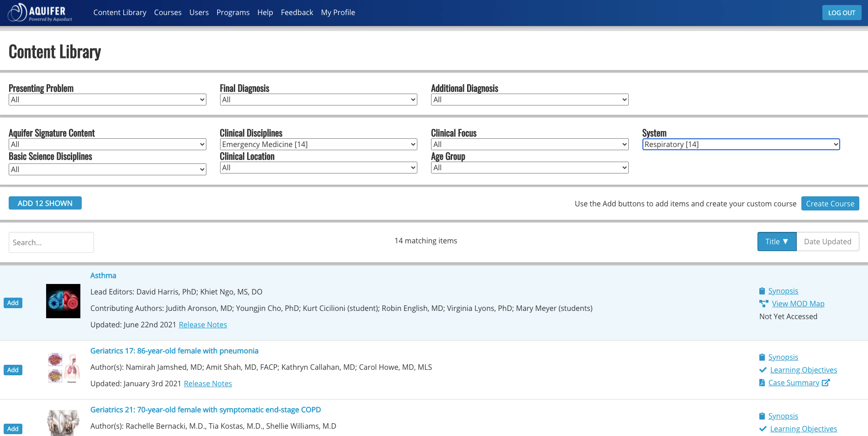
Task: Open the Additional Diagnosis dropdown
Action: tap(530, 100)
